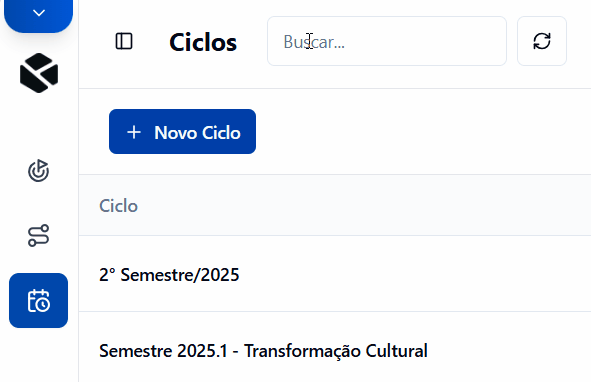
Task: Click the refresh arrows icon button
Action: (x=542, y=41)
